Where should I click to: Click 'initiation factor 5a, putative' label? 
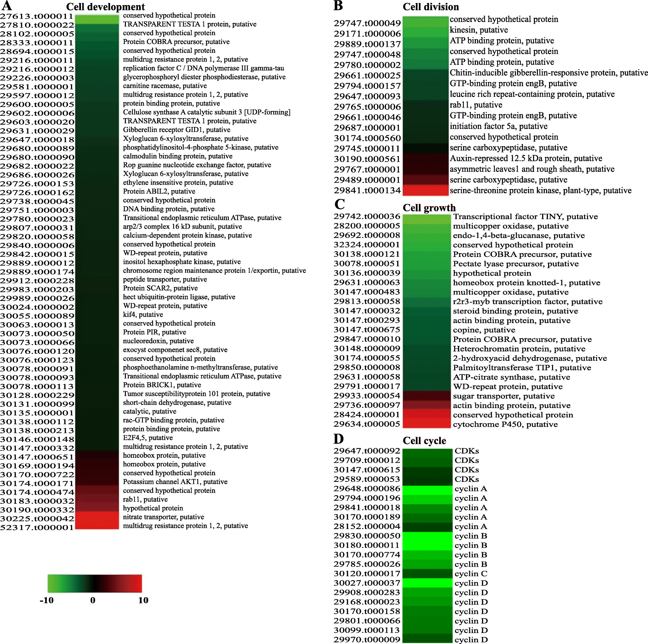(498, 126)
